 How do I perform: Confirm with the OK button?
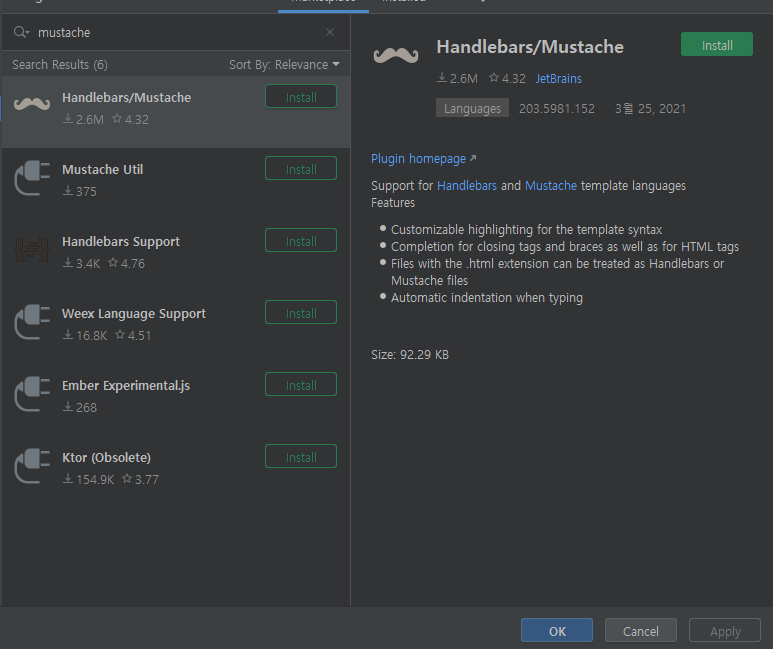click(557, 631)
